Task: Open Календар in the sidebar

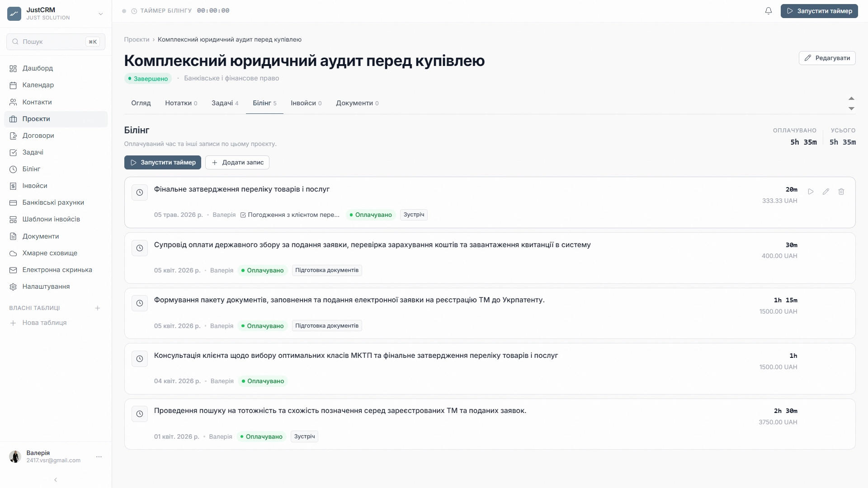Action: tap(56, 85)
